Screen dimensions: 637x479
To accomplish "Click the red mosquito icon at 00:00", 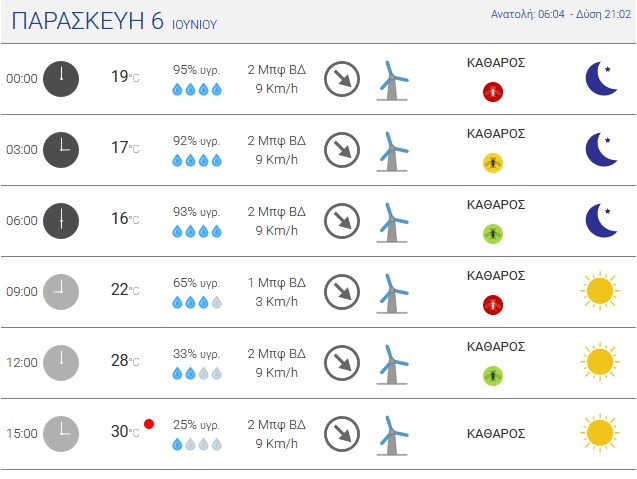I will click(x=493, y=92).
